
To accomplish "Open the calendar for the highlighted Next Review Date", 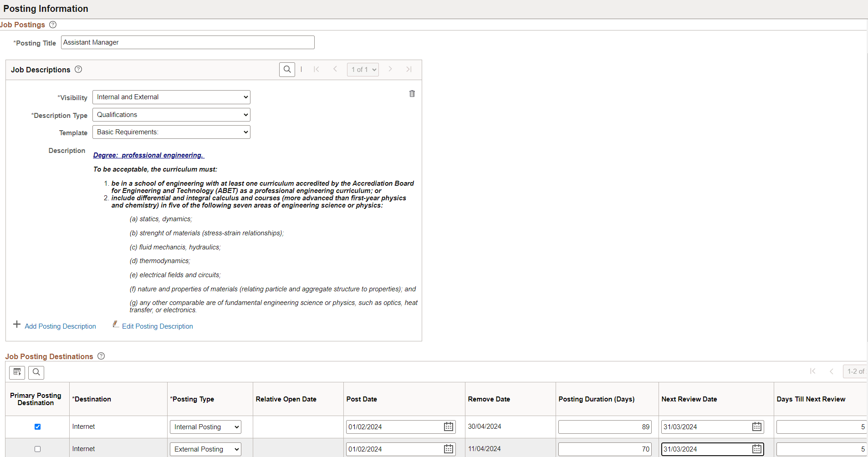I will click(757, 449).
